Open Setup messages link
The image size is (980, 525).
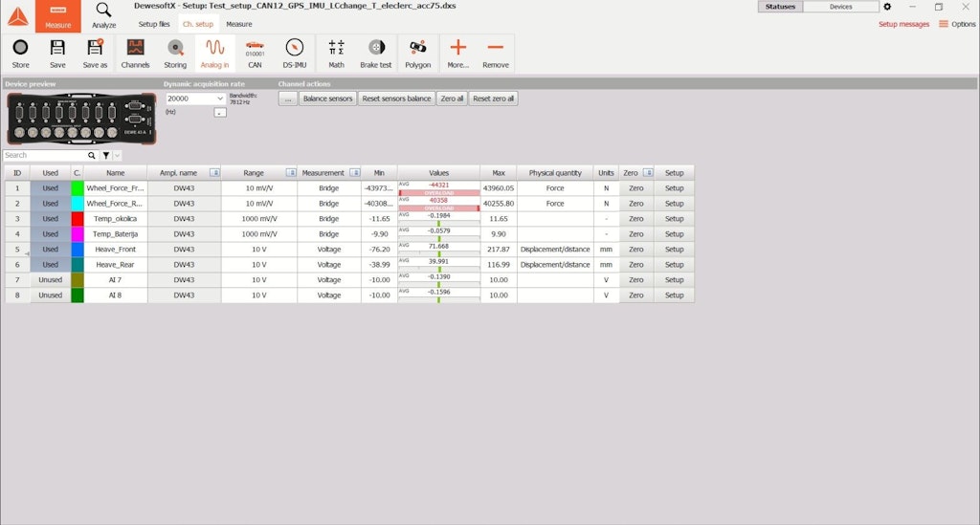[x=903, y=24]
